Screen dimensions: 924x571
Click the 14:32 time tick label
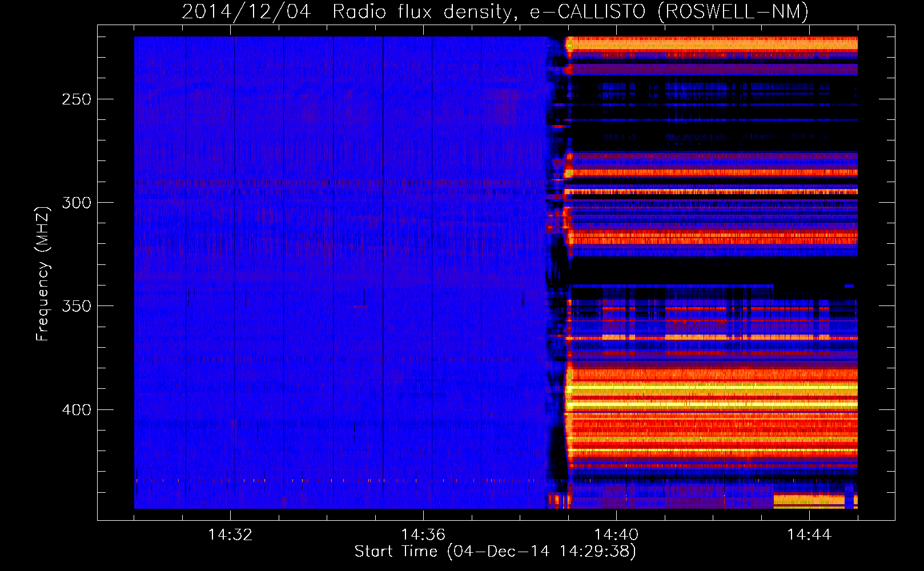[x=230, y=534]
